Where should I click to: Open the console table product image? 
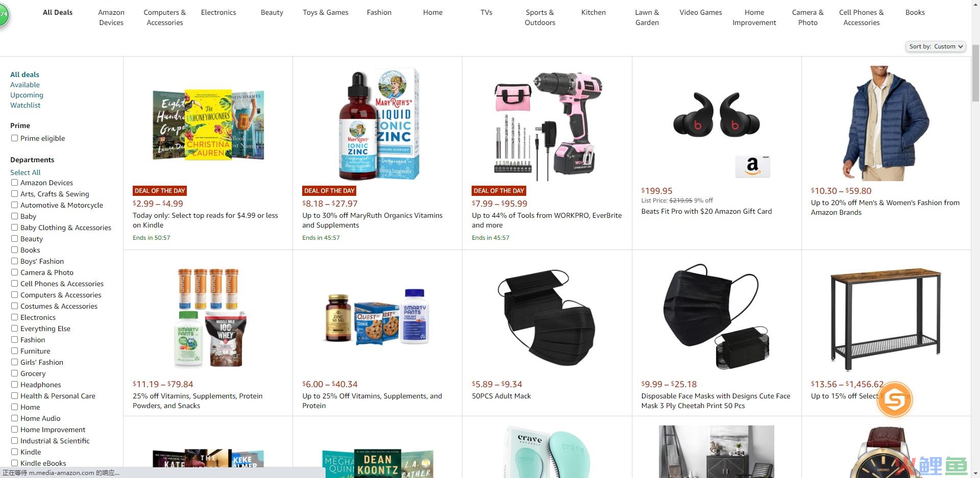[886, 318]
